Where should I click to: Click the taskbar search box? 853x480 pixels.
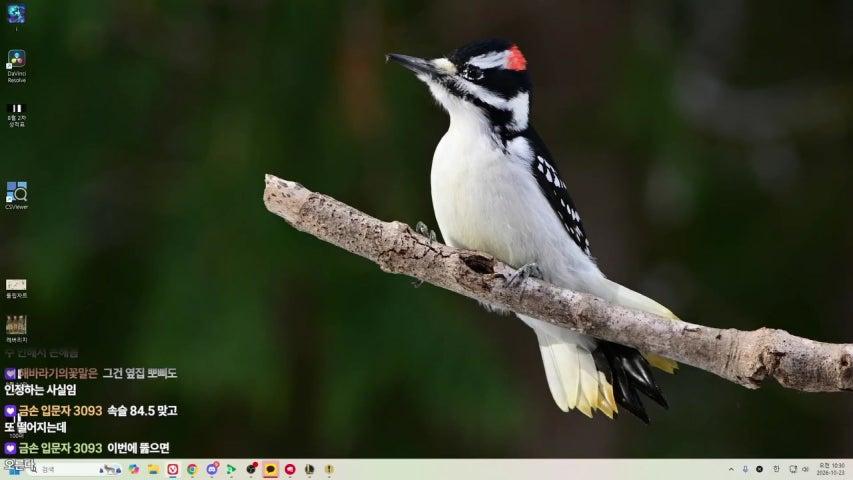[x=76, y=469]
